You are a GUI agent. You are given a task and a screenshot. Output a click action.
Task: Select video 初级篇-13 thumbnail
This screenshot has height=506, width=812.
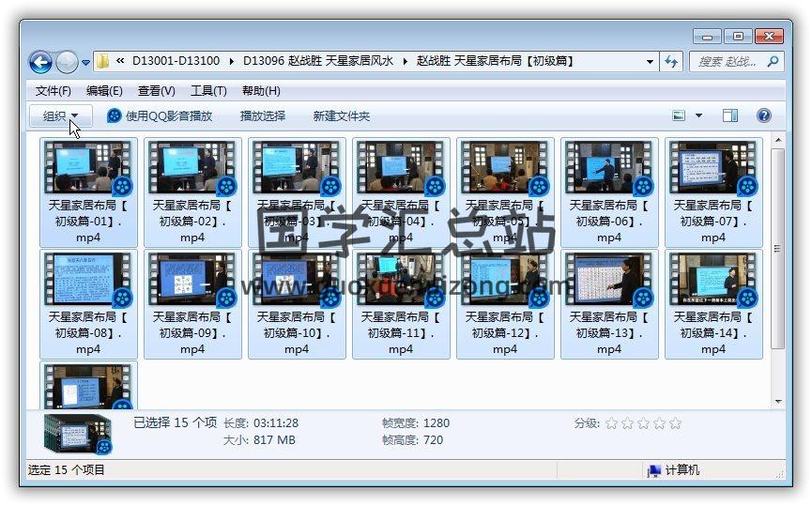point(609,280)
